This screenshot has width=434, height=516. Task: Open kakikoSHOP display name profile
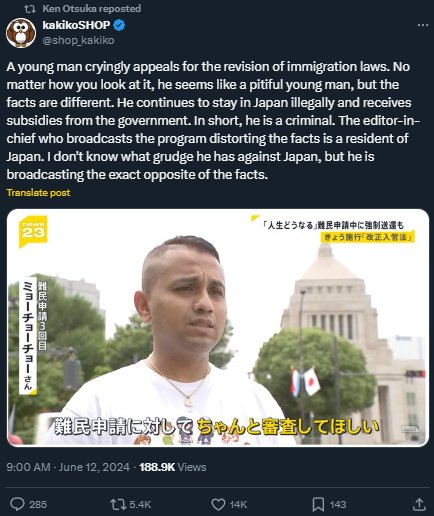[76, 25]
